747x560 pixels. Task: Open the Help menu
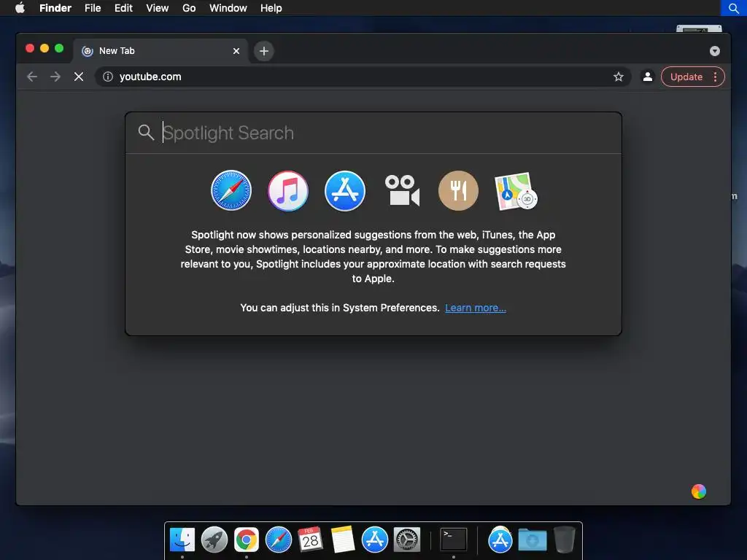[x=271, y=8]
